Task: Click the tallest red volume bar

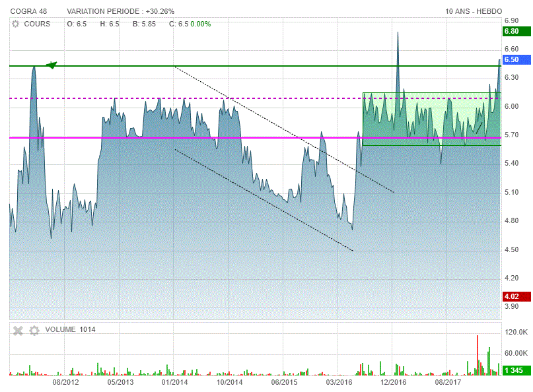Action: [478, 355]
